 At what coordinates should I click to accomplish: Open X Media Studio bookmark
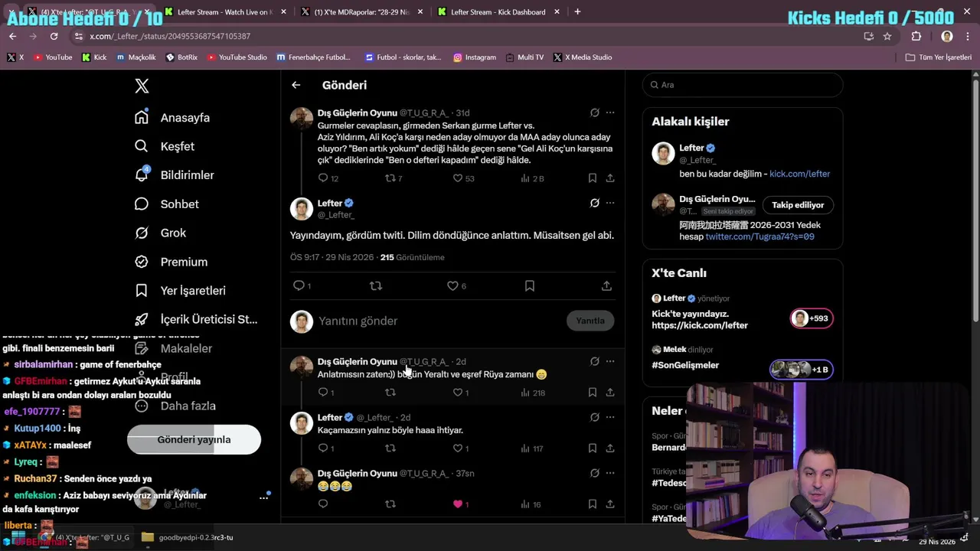[x=583, y=57]
